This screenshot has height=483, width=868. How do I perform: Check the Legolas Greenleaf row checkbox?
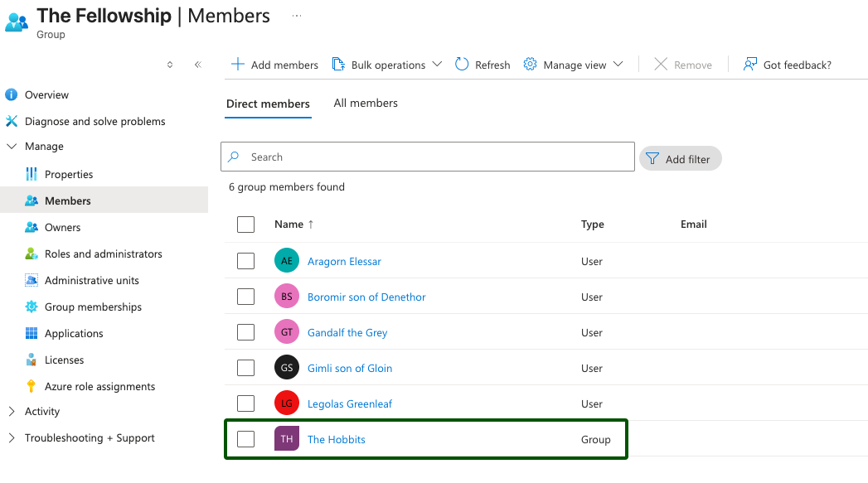tap(245, 403)
